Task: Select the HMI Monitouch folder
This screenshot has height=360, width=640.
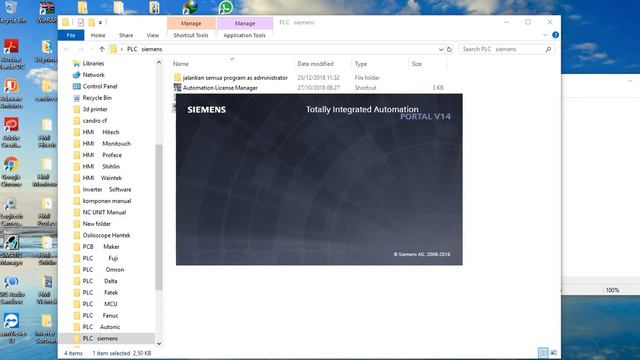Action: click(x=106, y=143)
